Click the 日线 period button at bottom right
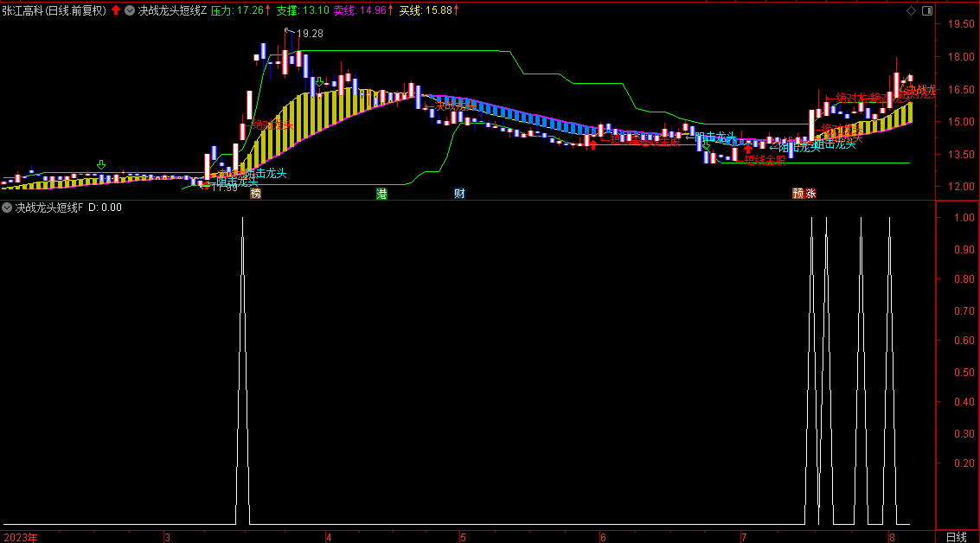The image size is (980, 543). click(957, 537)
